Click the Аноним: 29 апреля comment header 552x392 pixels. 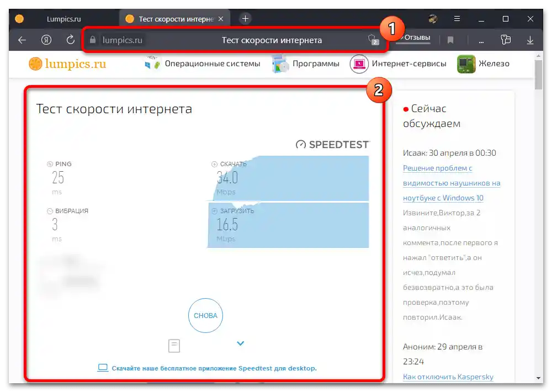coord(443,354)
